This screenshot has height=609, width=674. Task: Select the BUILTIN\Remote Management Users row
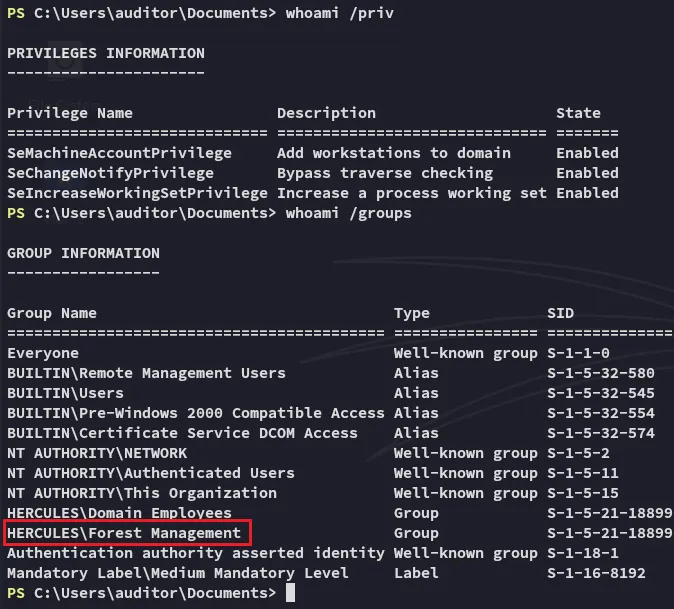point(146,373)
